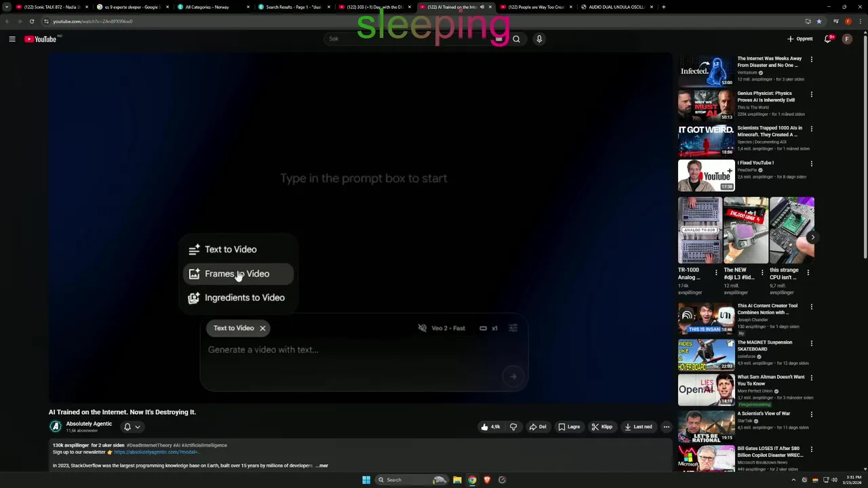Viewport: 868px width, 488px height.
Task: Switch to Sonic TALK 872 browser tab
Action: (52, 7)
